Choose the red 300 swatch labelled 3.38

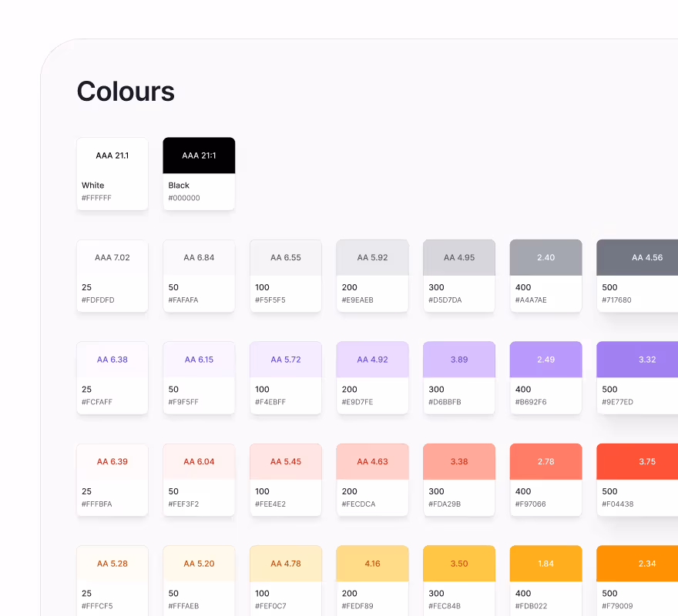(x=459, y=480)
